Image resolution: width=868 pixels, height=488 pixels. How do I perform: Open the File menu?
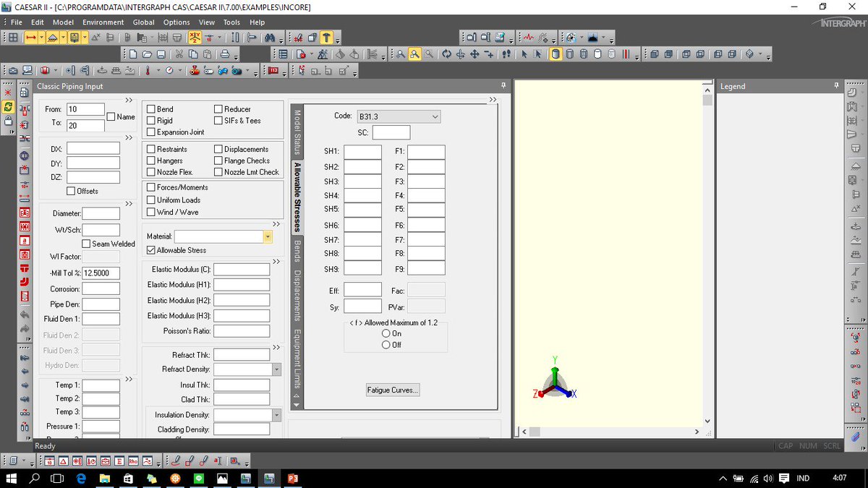(x=17, y=22)
